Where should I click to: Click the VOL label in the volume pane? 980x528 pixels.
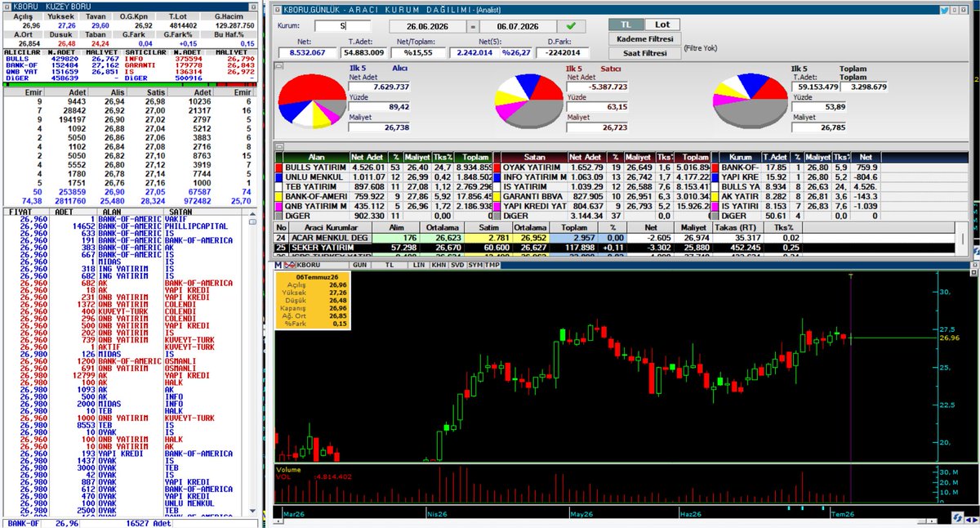284,477
